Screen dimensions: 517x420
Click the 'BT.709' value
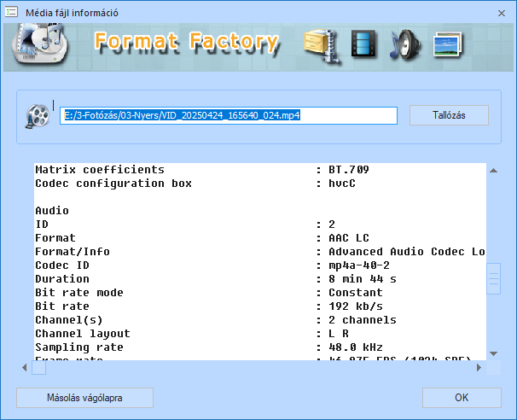(x=349, y=170)
